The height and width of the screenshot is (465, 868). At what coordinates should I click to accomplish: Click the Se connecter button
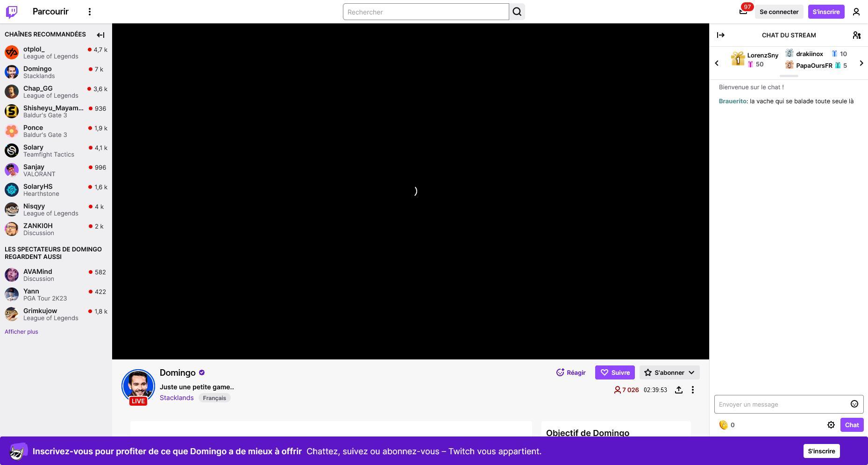pos(779,12)
